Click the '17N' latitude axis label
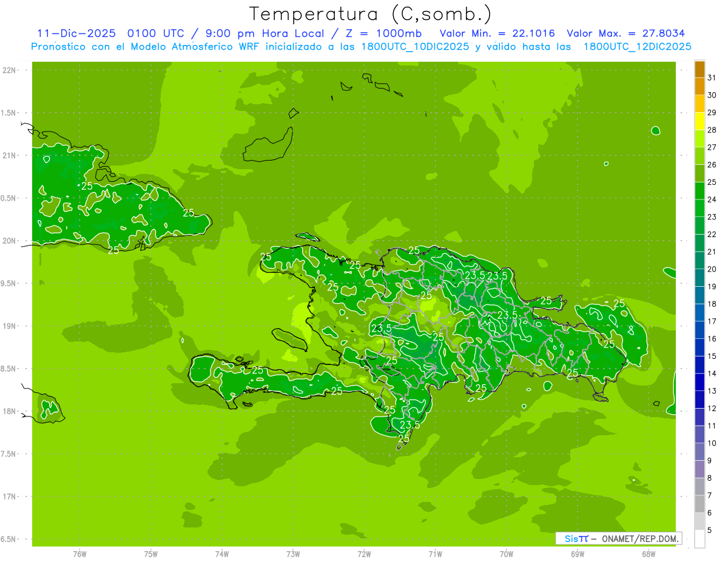The height and width of the screenshot is (562, 728). [x=10, y=497]
